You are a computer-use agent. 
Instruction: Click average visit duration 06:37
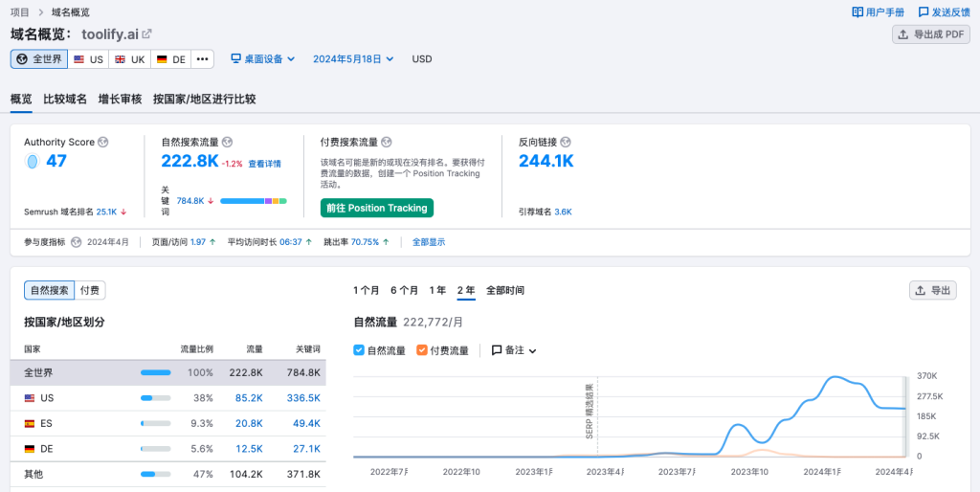pos(291,242)
